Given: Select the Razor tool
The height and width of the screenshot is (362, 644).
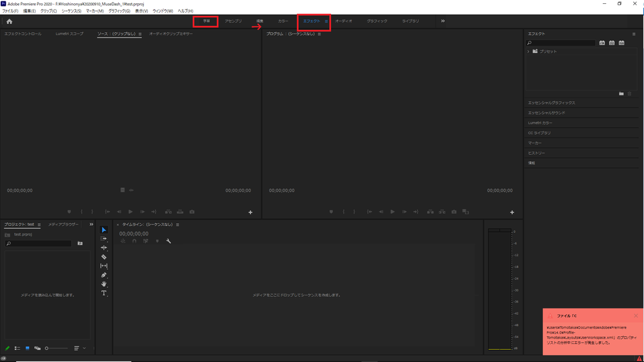Looking at the screenshot, I should (104, 257).
